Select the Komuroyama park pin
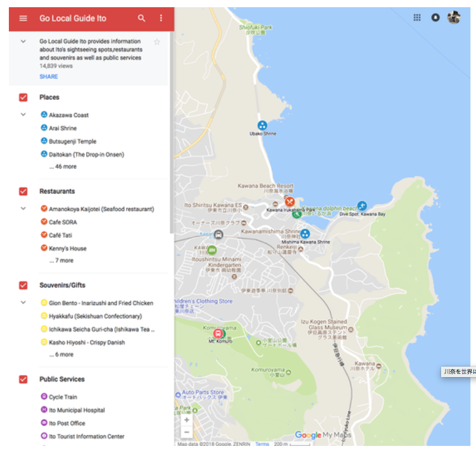 point(288,372)
